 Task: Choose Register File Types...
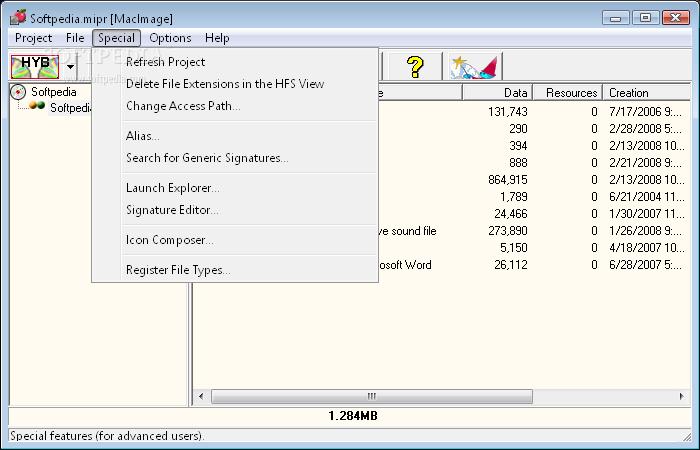coord(235,270)
